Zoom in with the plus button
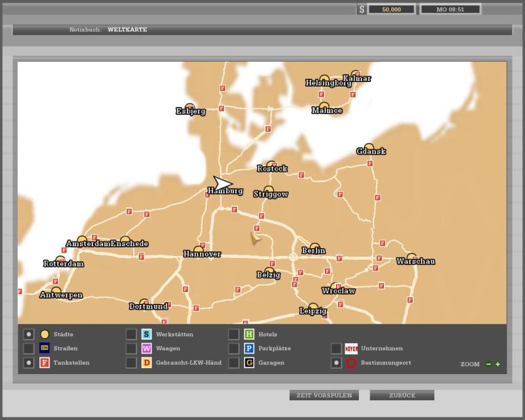This screenshot has height=420, width=525. 497,364
